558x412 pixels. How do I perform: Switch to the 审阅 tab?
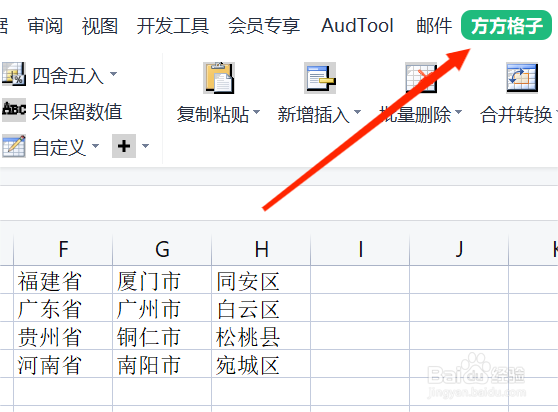45,26
